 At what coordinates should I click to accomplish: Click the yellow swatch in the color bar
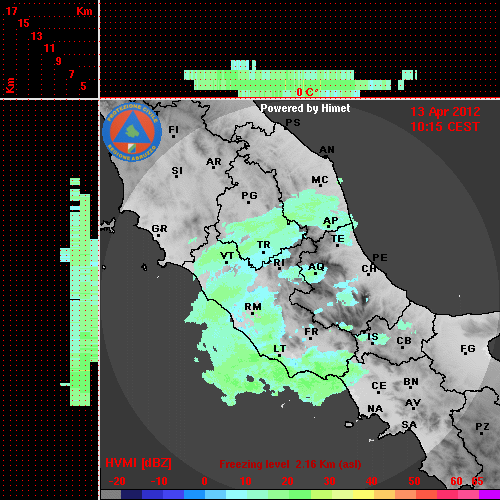tap(363, 495)
